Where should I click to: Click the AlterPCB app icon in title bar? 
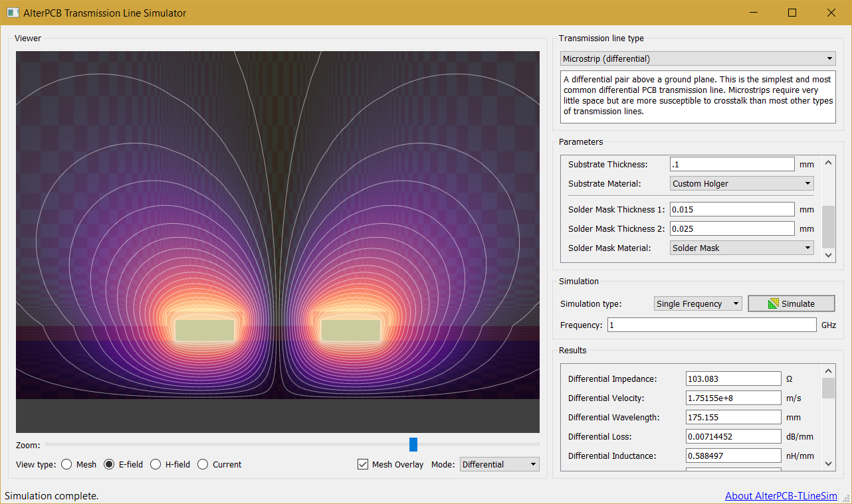point(12,13)
